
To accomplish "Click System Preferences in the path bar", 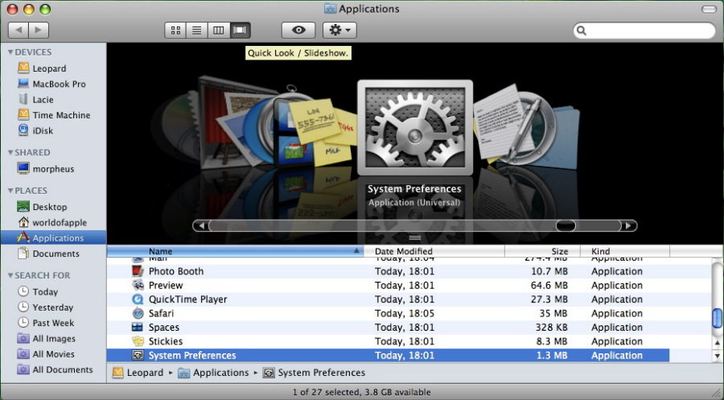I will tap(314, 373).
